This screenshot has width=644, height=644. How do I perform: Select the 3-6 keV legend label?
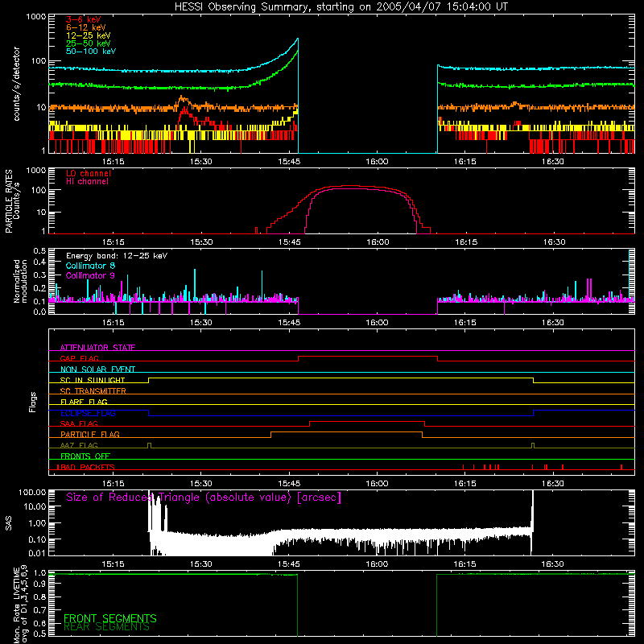(x=84, y=19)
